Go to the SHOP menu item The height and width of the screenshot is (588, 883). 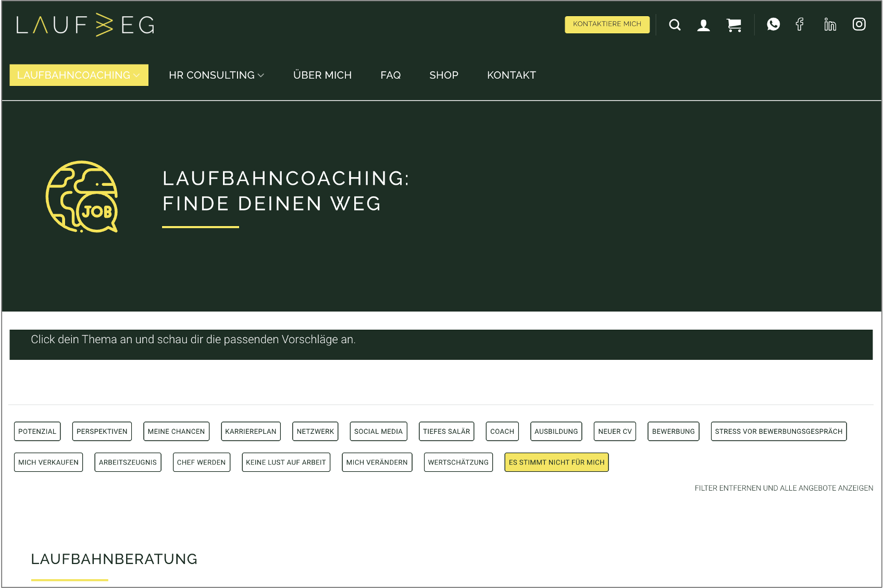point(444,76)
